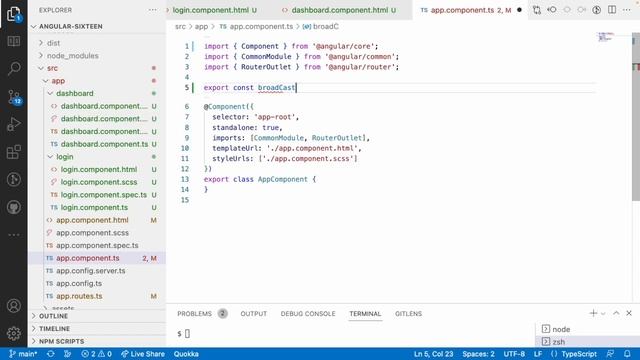The image size is (640, 360).
Task: Open the Search view icon
Action: [x=14, y=68]
